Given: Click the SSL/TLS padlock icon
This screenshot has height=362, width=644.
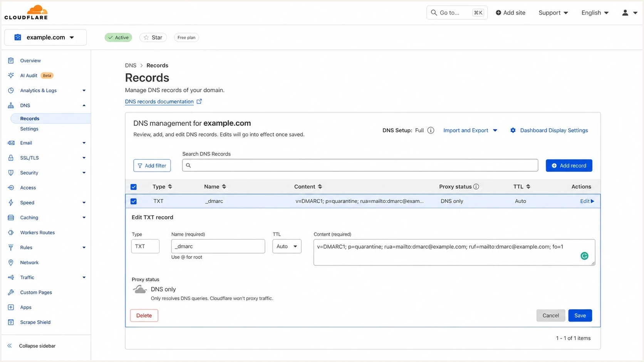Looking at the screenshot, I should click(x=11, y=158).
